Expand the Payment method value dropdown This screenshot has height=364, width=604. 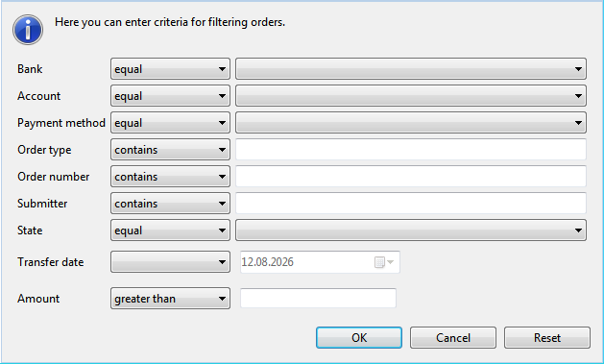411,123
